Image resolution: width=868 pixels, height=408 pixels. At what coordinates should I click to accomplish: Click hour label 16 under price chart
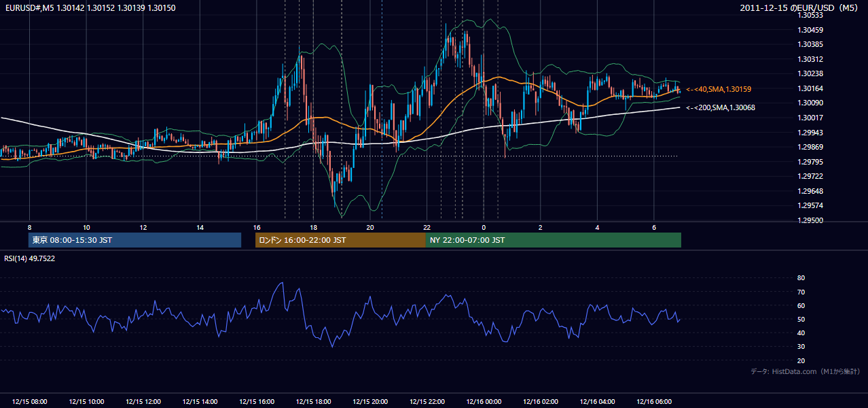tap(257, 227)
